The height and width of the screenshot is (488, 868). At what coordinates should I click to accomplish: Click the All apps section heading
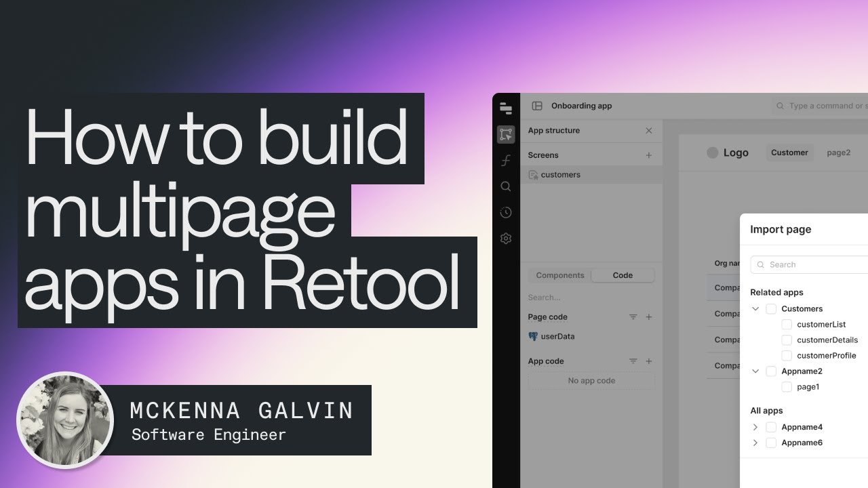(x=766, y=411)
